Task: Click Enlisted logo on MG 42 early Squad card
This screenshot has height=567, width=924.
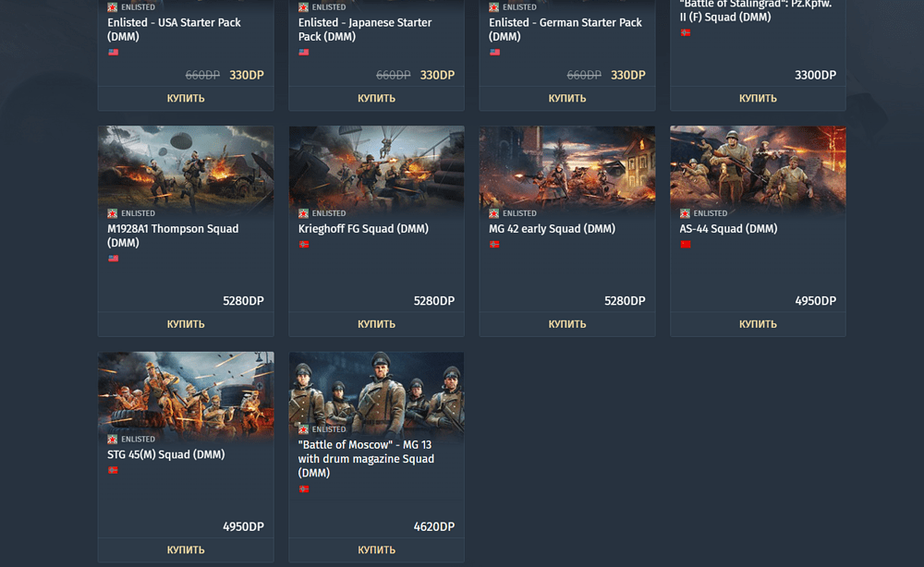Action: point(493,213)
